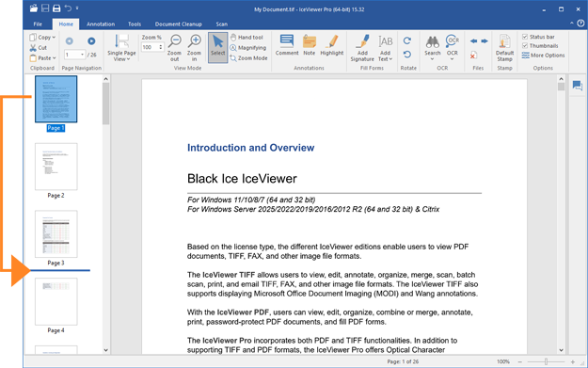This screenshot has height=368, width=588.
Task: Rotate page clockwise
Action: tap(407, 40)
